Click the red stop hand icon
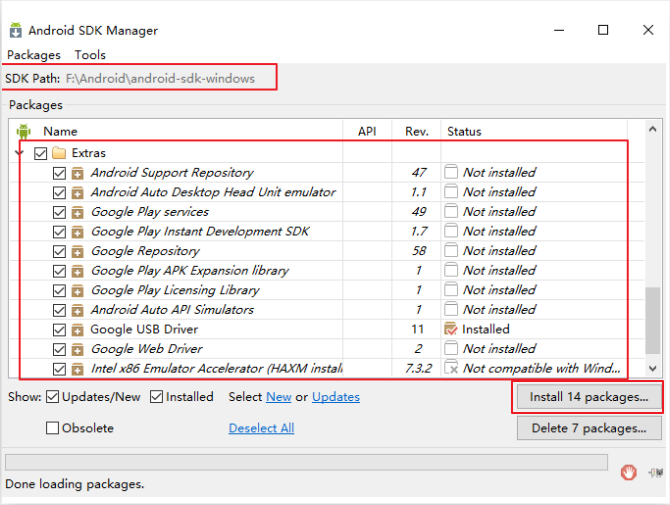Image resolution: width=670 pixels, height=505 pixels. (x=629, y=473)
